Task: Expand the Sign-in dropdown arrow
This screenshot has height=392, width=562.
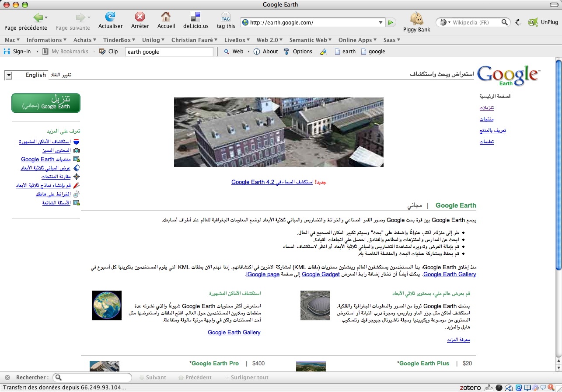Action: click(37, 52)
